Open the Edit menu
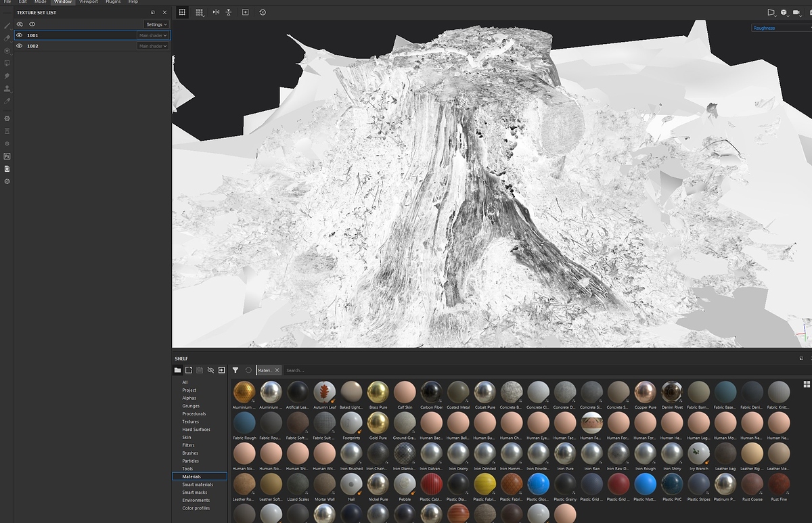 23,2
